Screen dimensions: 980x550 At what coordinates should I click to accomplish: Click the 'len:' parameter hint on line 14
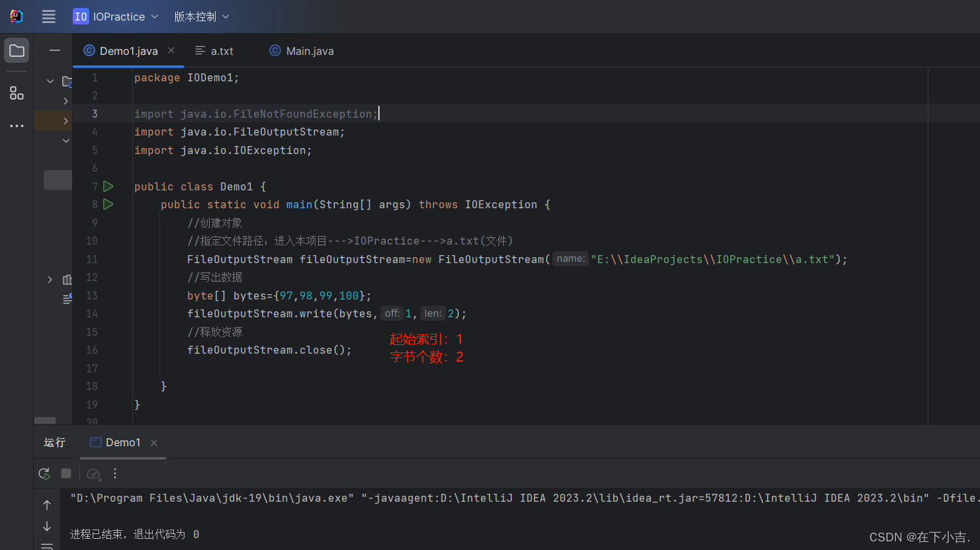(x=433, y=313)
